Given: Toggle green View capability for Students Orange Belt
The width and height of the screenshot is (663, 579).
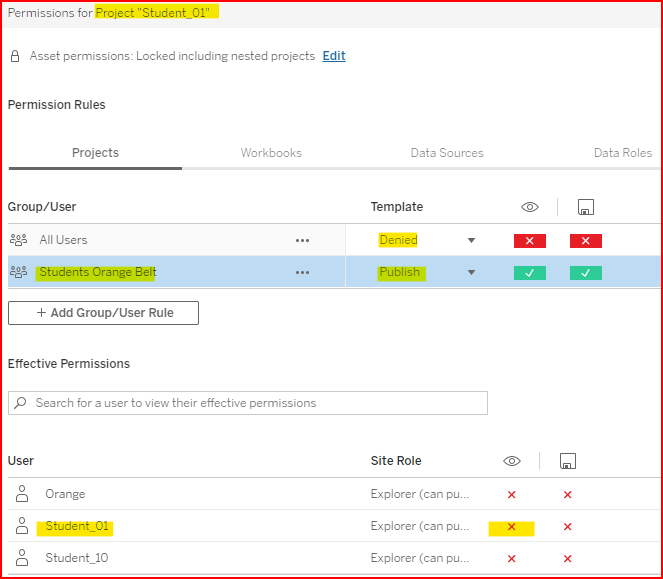Looking at the screenshot, I should click(530, 272).
